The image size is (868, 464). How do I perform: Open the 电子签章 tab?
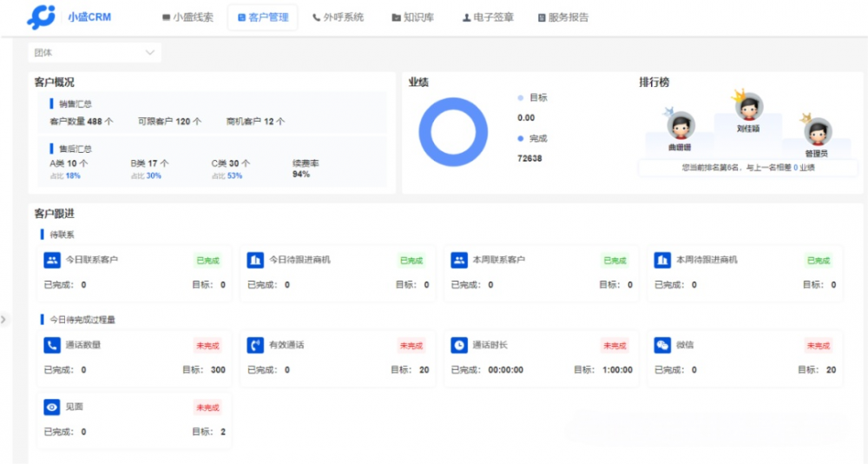[488, 17]
